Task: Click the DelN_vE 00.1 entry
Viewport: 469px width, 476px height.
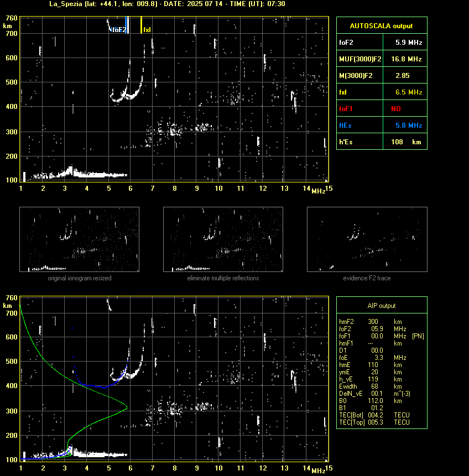Action: [374, 394]
